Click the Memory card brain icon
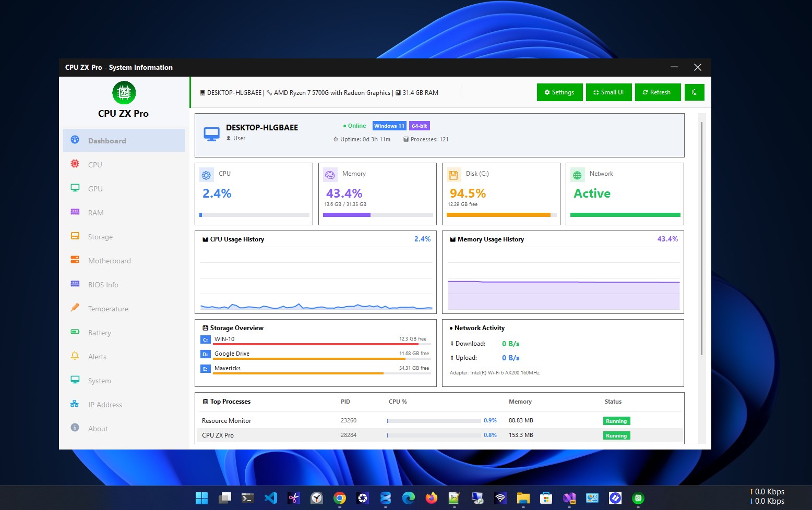The height and width of the screenshot is (510, 812). pyautogui.click(x=330, y=175)
